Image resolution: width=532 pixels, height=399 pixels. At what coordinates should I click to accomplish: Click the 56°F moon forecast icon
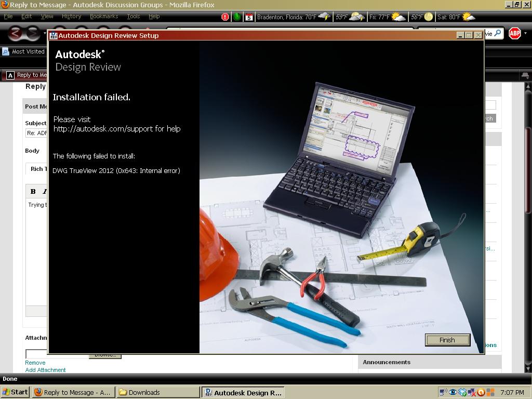[x=429, y=16]
